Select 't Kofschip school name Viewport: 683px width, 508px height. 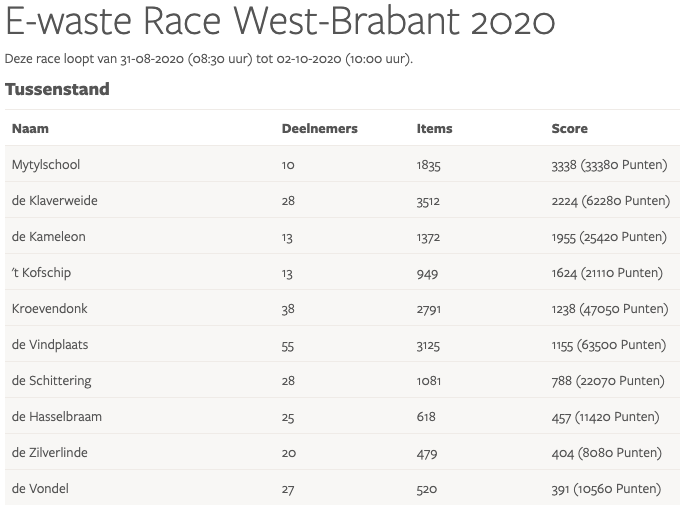tap(41, 273)
